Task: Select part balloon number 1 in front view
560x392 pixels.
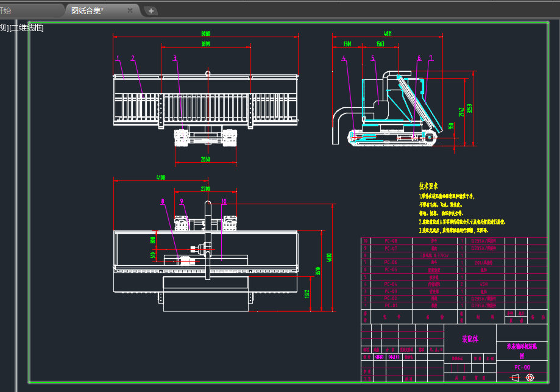Action: click(117, 59)
